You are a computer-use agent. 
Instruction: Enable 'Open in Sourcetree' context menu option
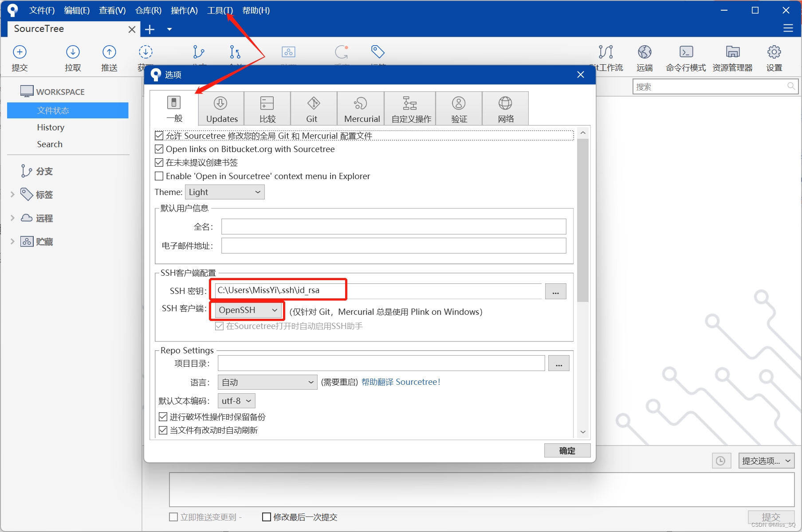(159, 176)
